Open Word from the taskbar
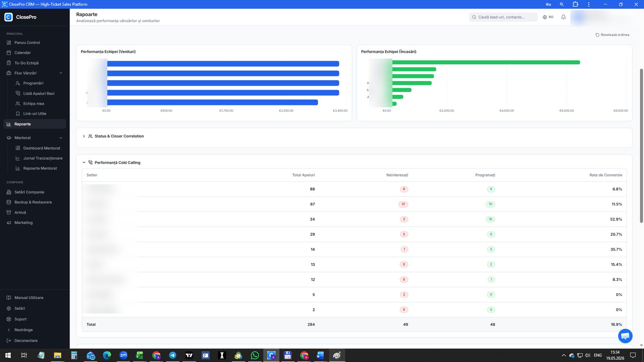 320,355
